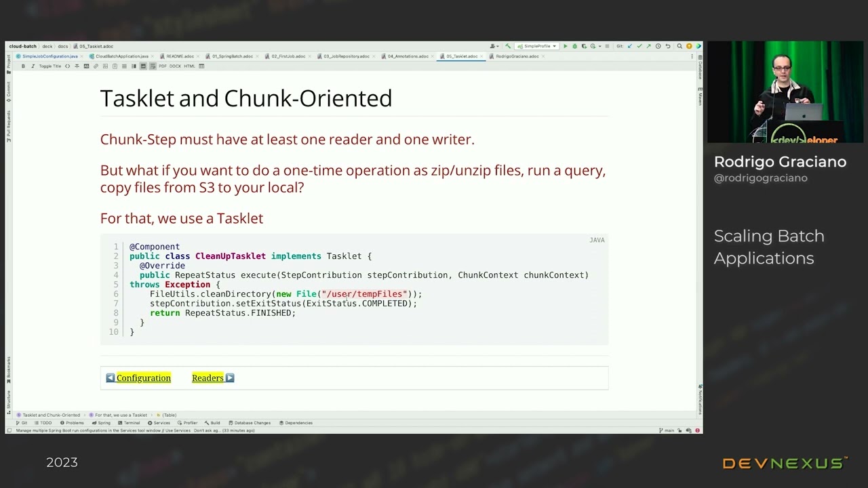Export document as DOCX
The height and width of the screenshot is (488, 868).
tap(175, 66)
